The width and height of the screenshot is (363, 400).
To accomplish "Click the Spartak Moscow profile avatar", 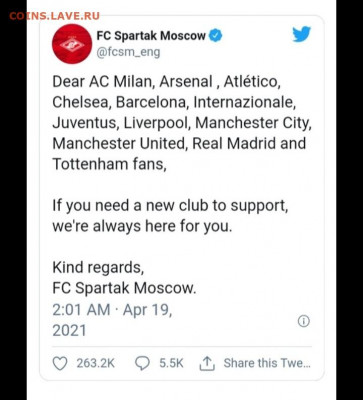I will (x=72, y=44).
